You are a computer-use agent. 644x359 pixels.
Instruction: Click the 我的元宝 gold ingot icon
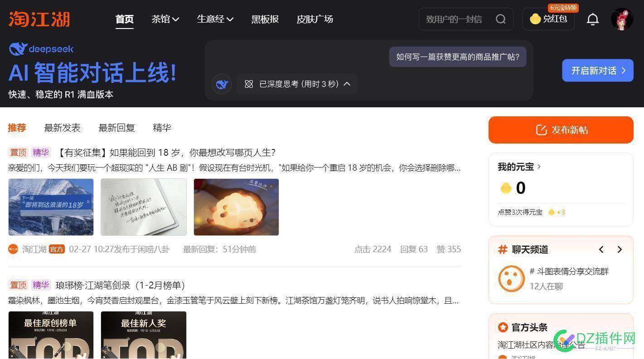click(506, 188)
